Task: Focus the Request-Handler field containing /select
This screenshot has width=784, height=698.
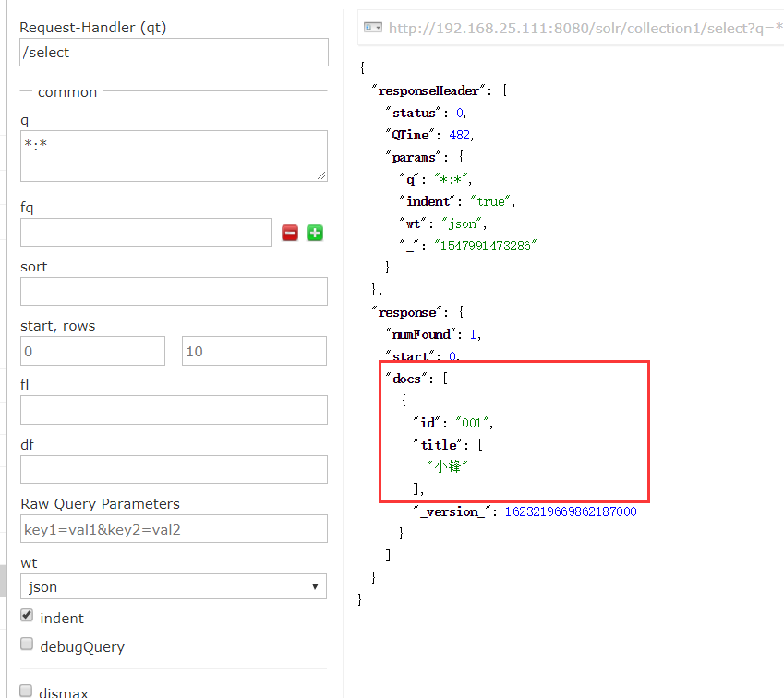Action: pos(174,52)
